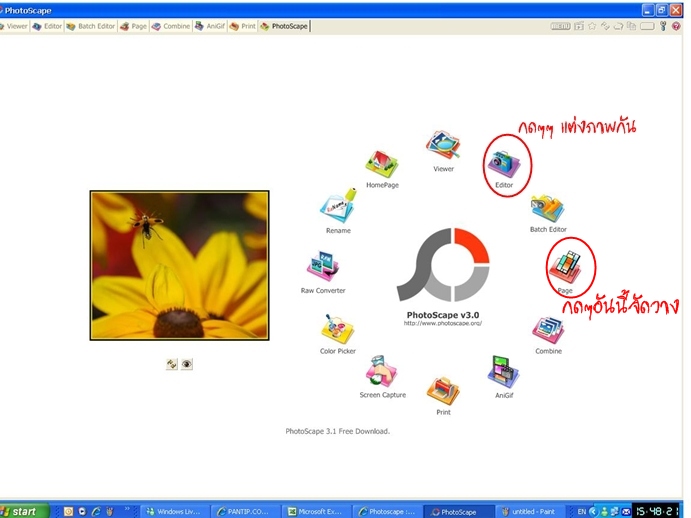Switch to the Batch Editor tab
This screenshot has height=518, width=691.
91,26
